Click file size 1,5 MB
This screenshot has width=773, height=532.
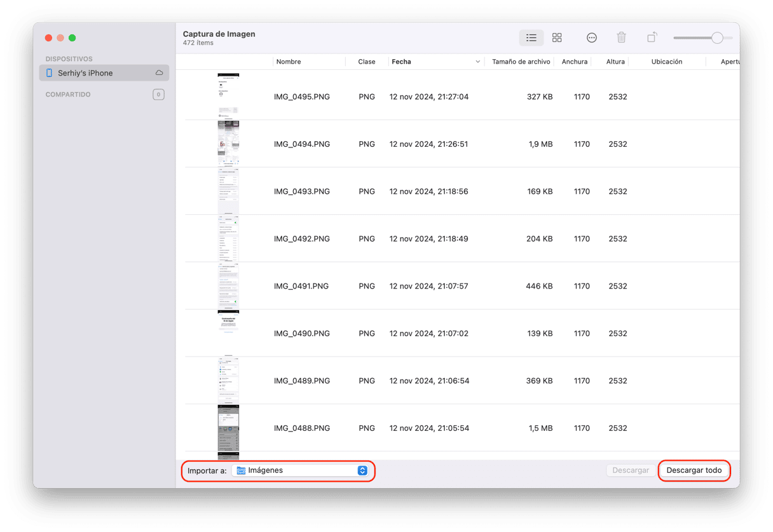point(540,428)
